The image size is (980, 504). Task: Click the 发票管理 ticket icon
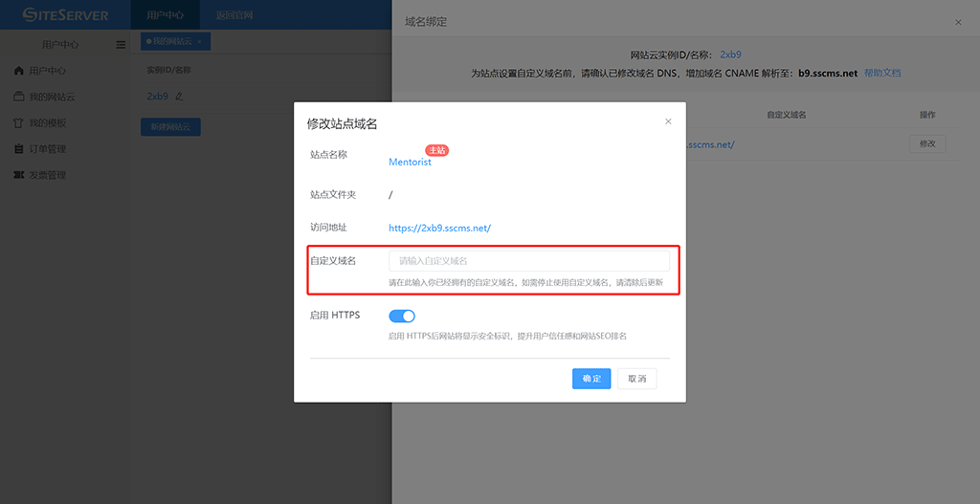coord(19,176)
